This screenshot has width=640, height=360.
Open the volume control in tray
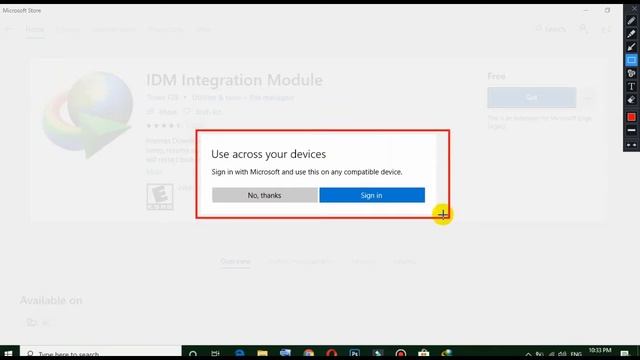point(562,354)
